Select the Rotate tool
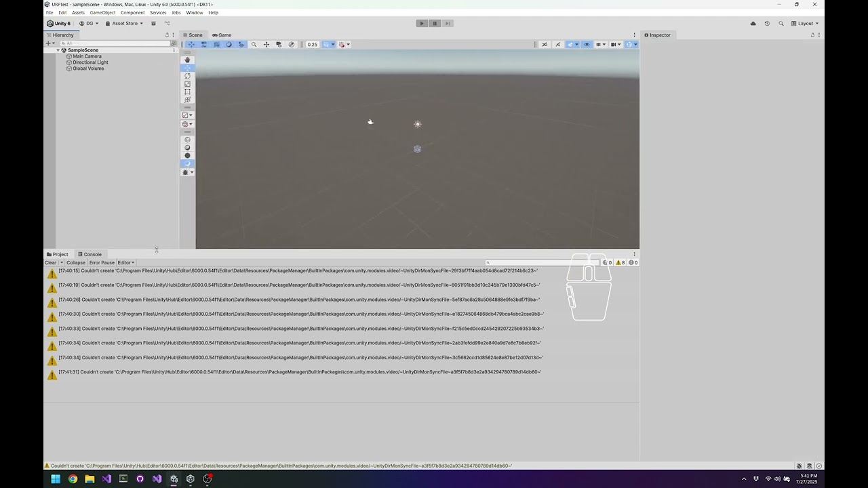The width and height of the screenshot is (868, 488). click(x=187, y=75)
